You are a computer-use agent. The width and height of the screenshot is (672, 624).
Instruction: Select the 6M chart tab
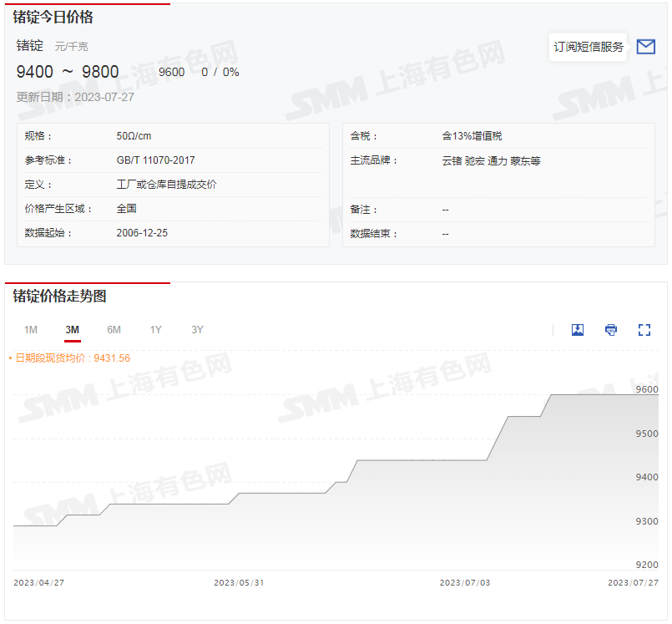tap(114, 330)
